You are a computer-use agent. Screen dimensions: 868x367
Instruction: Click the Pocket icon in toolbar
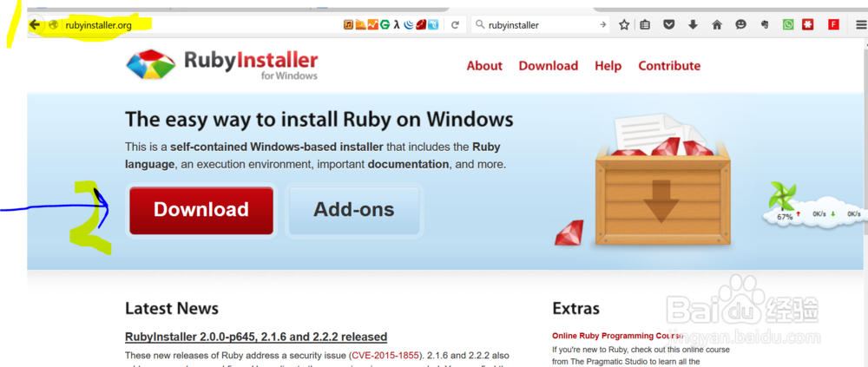pos(668,25)
